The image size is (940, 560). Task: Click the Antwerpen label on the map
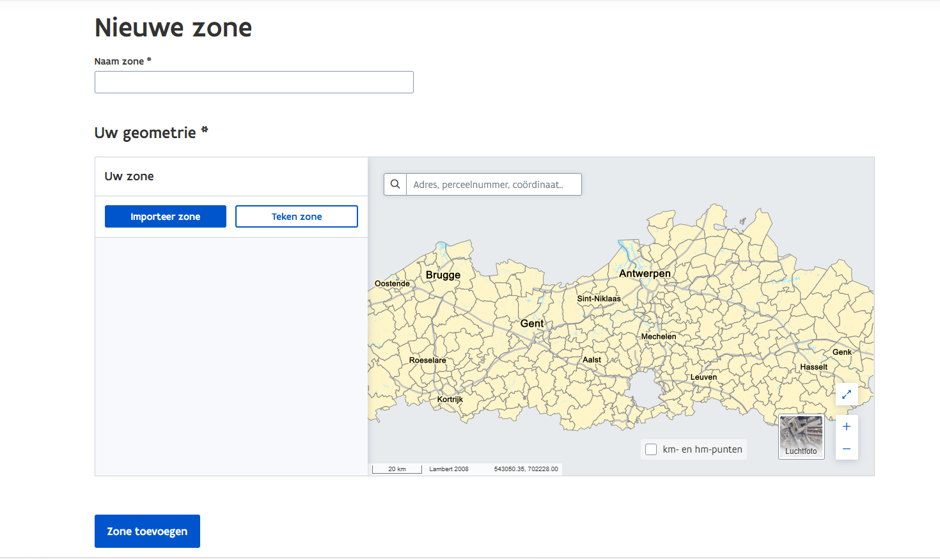coord(645,273)
